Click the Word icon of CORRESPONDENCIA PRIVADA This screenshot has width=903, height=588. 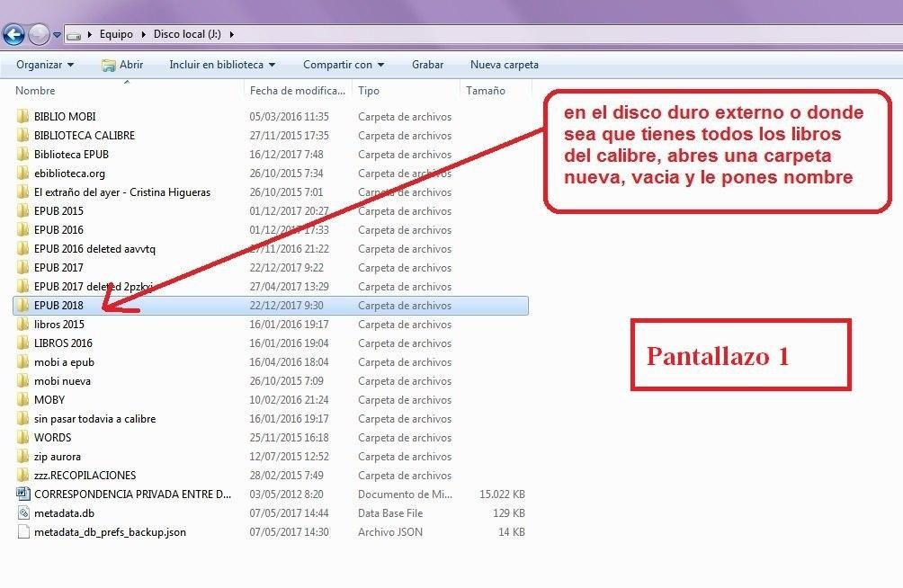click(23, 494)
